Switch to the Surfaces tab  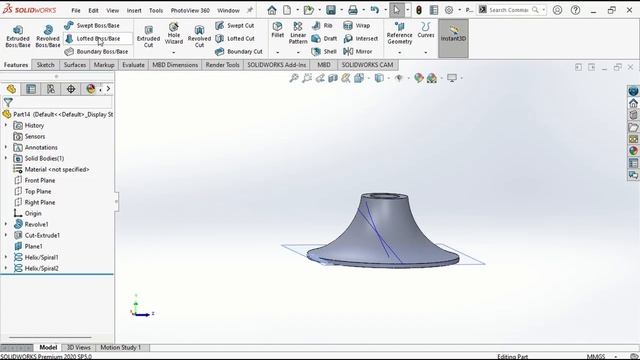[x=75, y=65]
